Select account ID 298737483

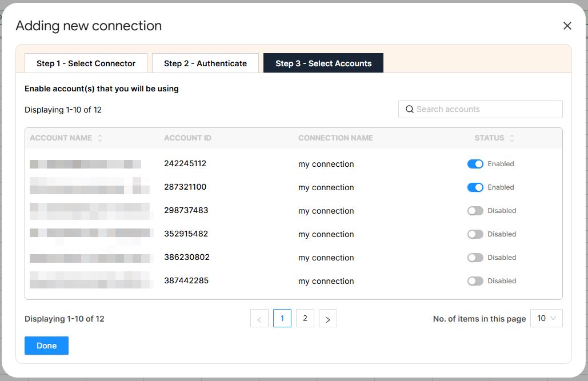point(186,210)
